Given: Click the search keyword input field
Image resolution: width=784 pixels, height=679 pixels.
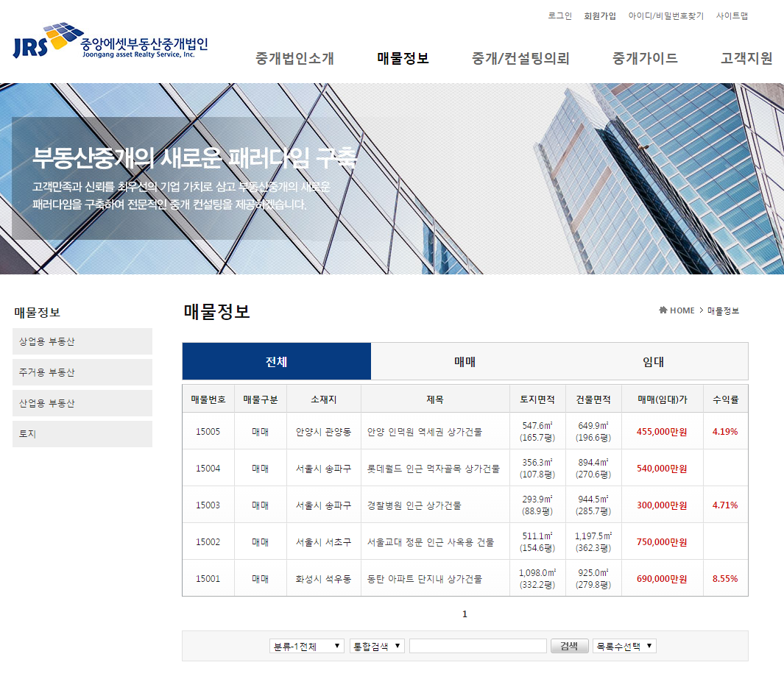Looking at the screenshot, I should pos(478,646).
